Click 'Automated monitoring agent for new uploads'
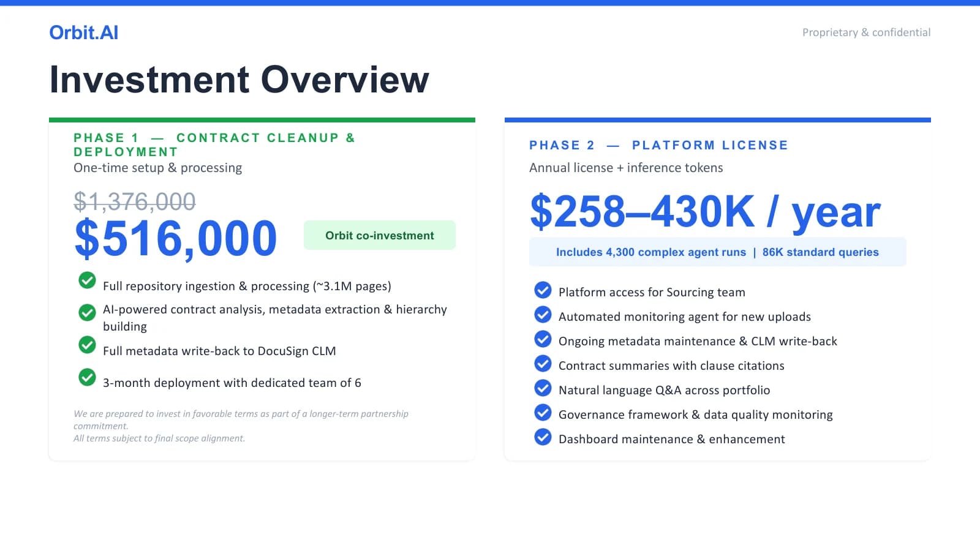This screenshot has height=551, width=980. coord(685,317)
